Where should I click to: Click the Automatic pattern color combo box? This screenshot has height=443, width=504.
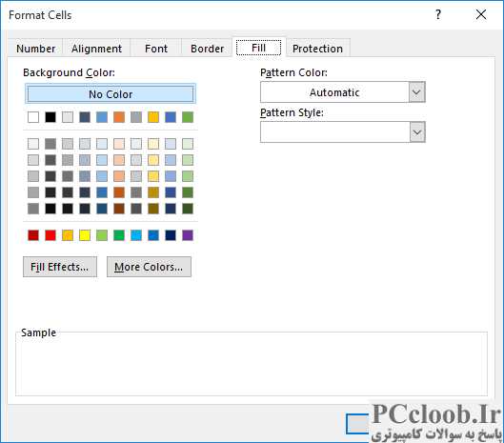coord(343,92)
